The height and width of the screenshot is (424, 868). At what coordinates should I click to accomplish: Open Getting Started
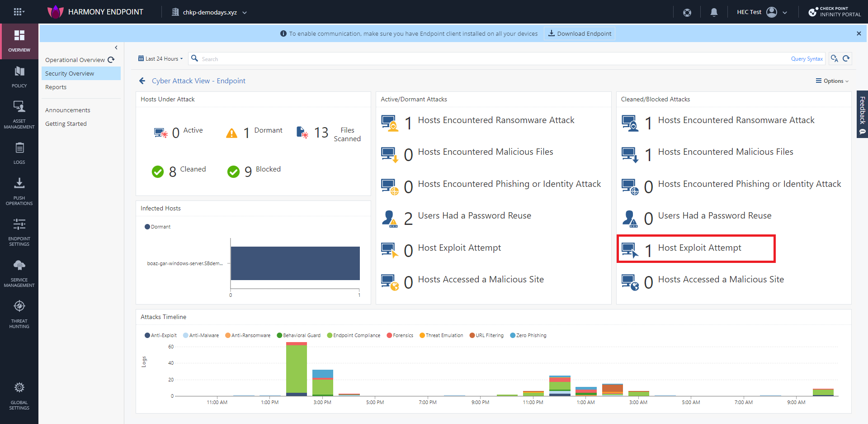point(66,124)
